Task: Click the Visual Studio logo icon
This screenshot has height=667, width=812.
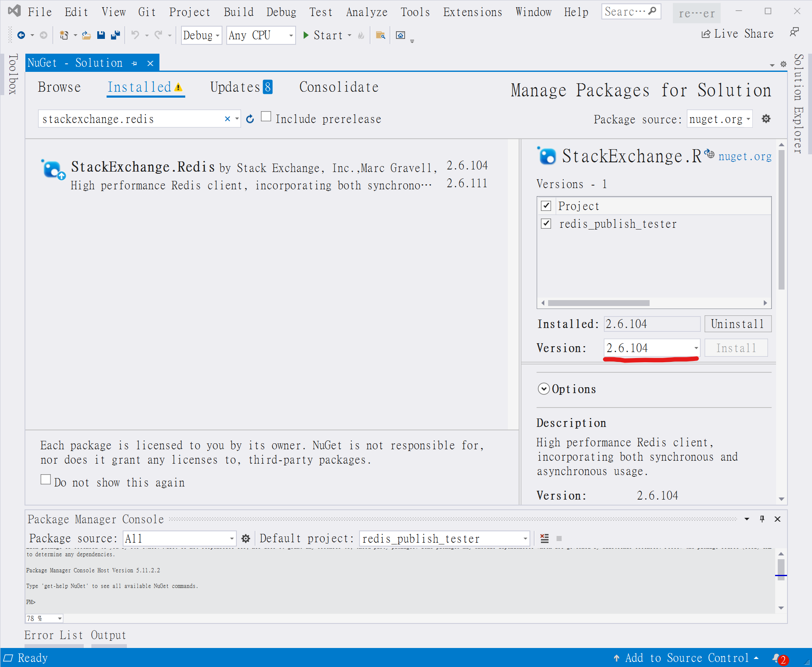Action: click(x=14, y=11)
